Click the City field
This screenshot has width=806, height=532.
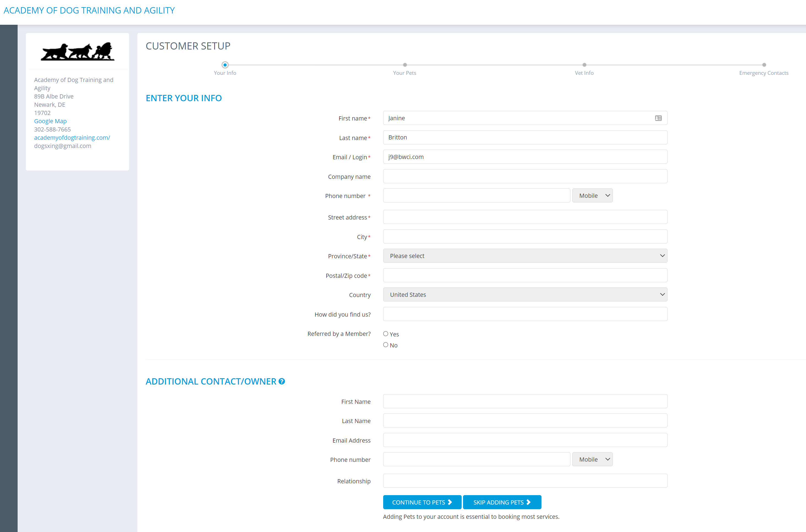click(x=525, y=237)
